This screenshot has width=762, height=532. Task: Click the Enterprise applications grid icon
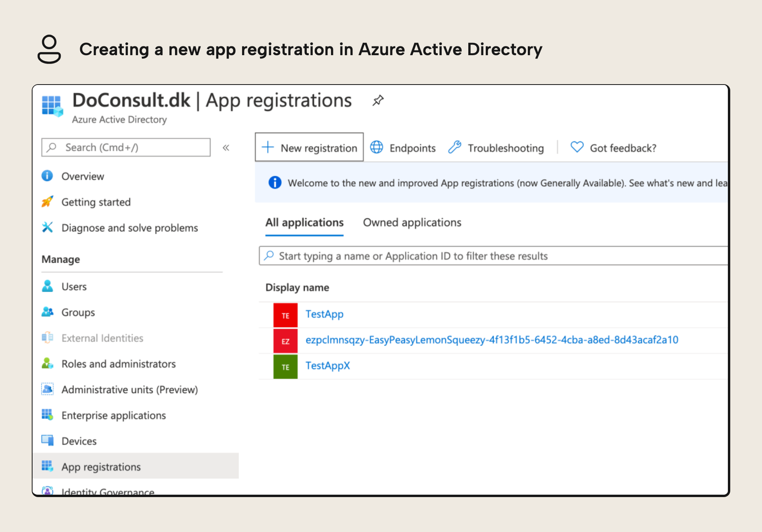point(47,415)
